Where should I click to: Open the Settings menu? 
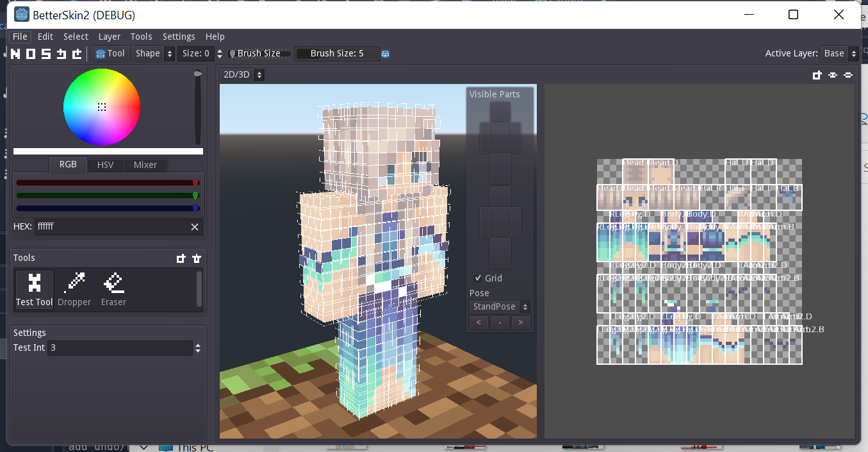click(x=179, y=37)
